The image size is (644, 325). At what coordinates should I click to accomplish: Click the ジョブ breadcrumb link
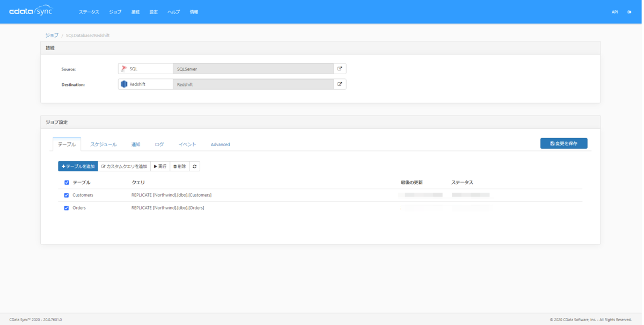coord(52,35)
